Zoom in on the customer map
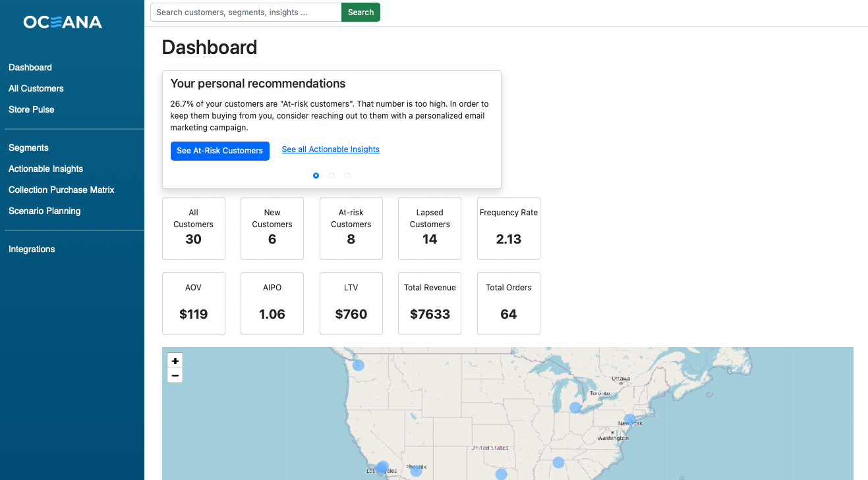Viewport: 868px width, 480px height. point(175,361)
